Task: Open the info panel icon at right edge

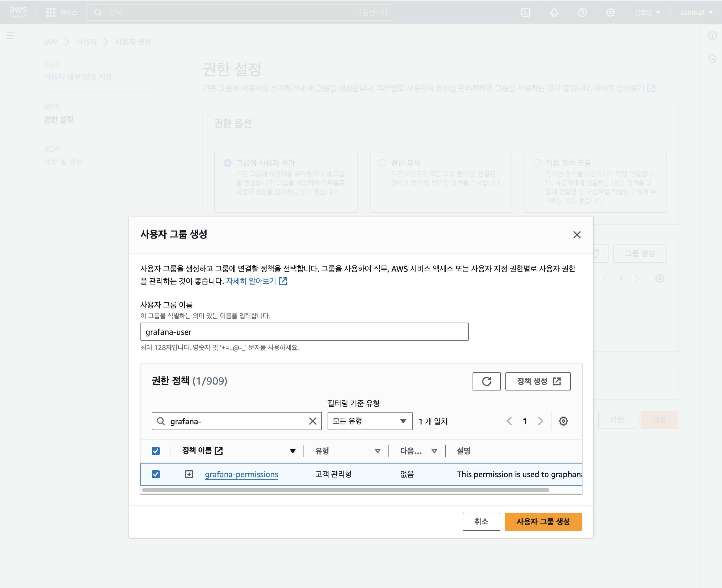Action: coord(712,36)
